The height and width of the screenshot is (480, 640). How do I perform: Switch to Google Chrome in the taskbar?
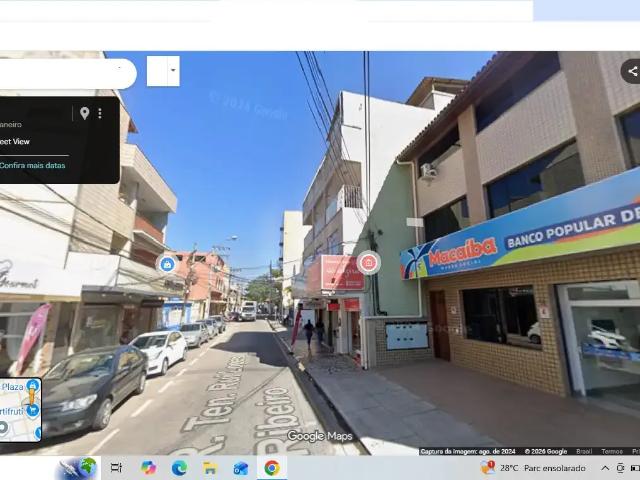[272, 468]
